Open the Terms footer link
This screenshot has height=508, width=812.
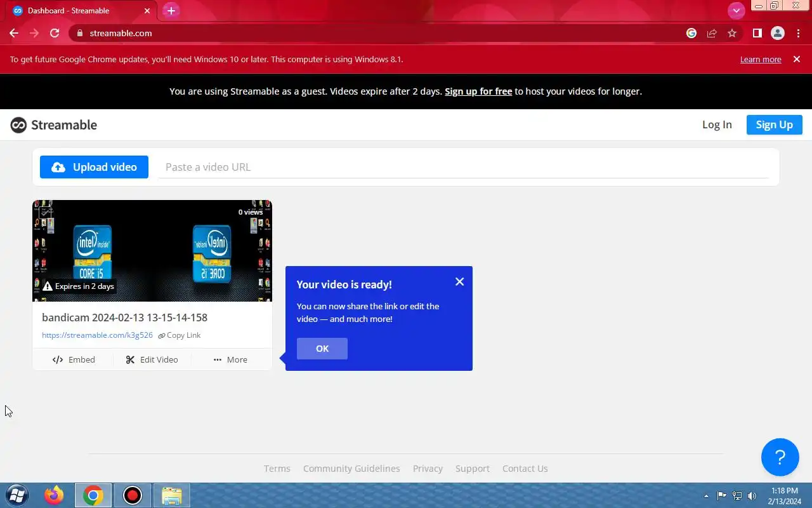click(x=277, y=469)
